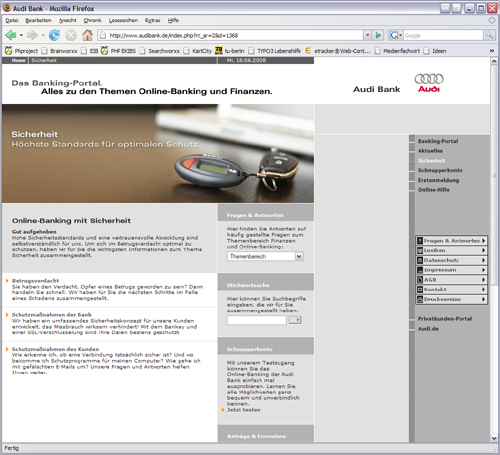Open the Betrugsverdacht article link

pyautogui.click(x=35, y=281)
